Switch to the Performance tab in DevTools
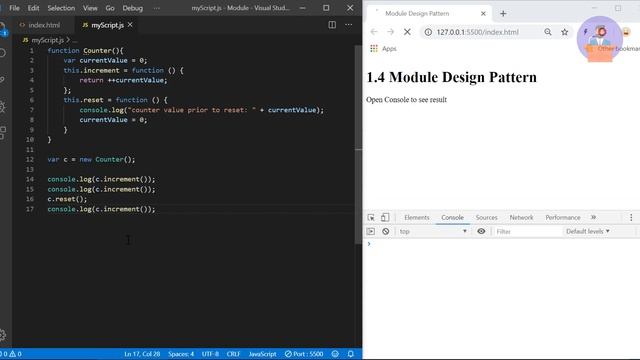Screen dimensions: 640x360 coord(563,218)
